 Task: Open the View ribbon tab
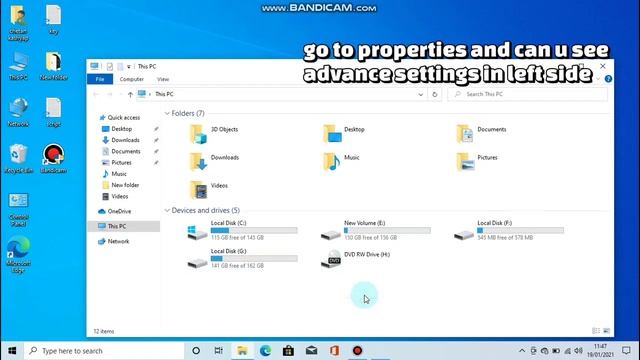(163, 79)
